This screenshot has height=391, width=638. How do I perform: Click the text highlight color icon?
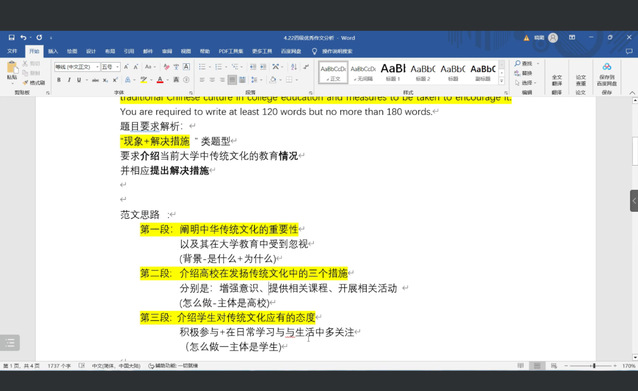[144, 80]
